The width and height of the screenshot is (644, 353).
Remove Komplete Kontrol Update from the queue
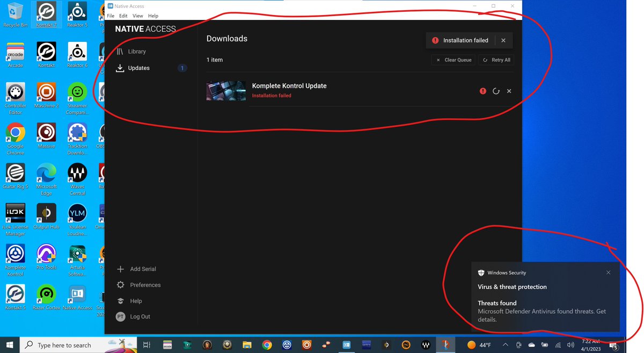(509, 91)
